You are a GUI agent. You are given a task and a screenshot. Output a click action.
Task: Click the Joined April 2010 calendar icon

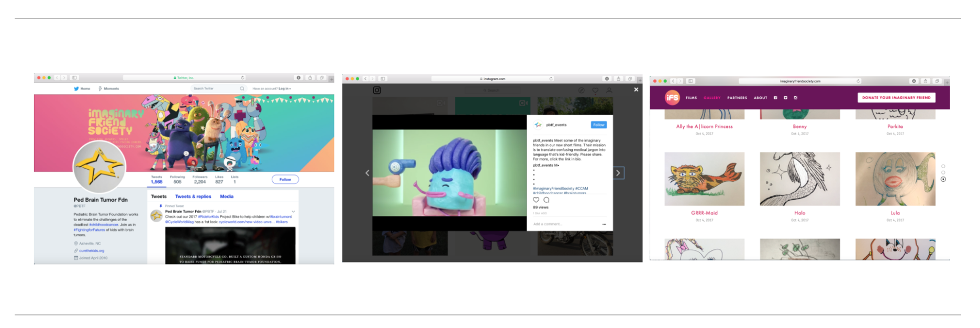pyautogui.click(x=76, y=258)
